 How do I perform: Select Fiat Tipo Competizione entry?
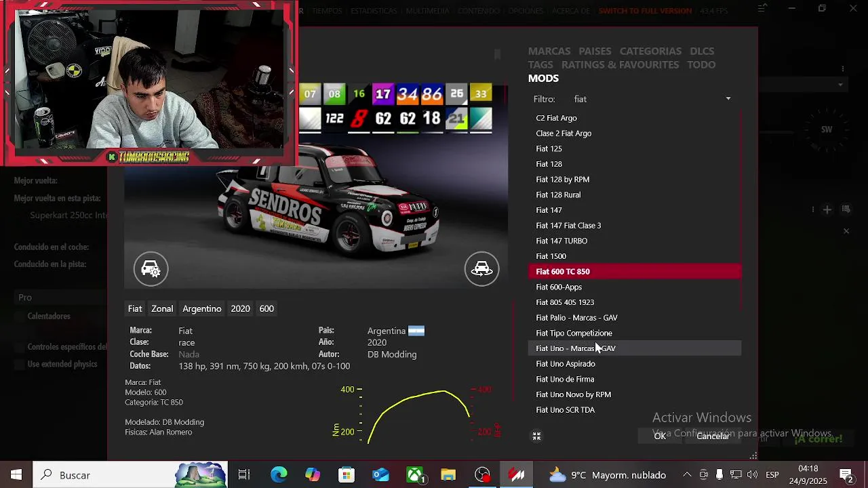pyautogui.click(x=635, y=333)
